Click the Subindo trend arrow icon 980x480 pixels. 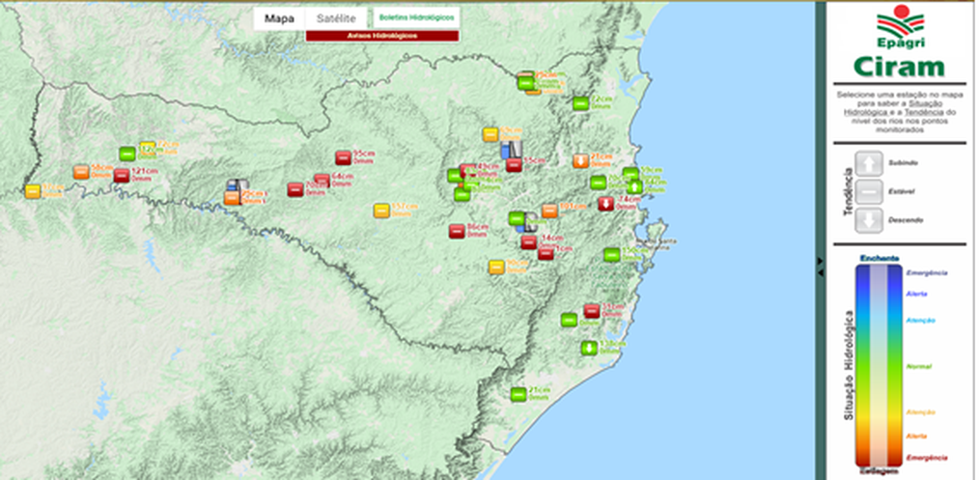point(869,163)
